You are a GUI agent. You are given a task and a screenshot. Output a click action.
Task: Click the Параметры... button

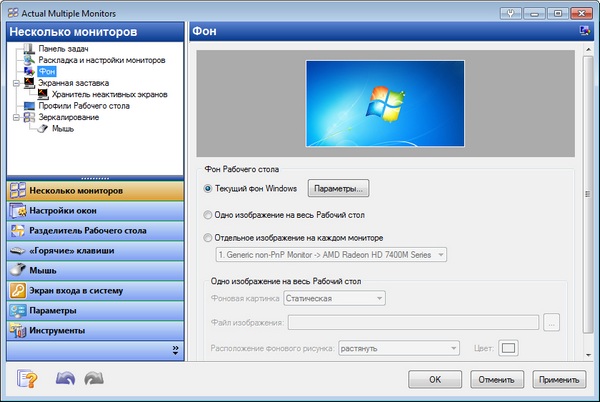(337, 188)
